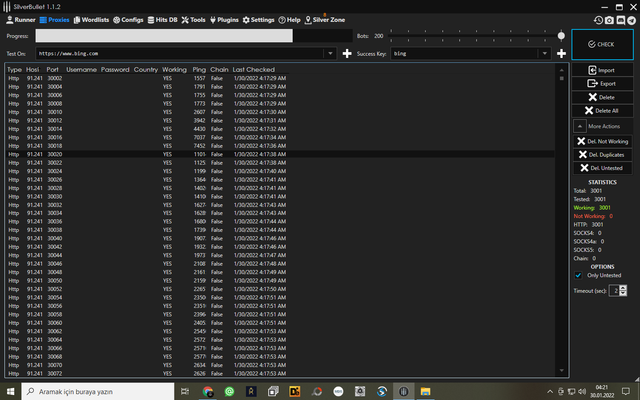Toggle the Only Untested checkbox
The width and height of the screenshot is (640, 400).
point(578,276)
